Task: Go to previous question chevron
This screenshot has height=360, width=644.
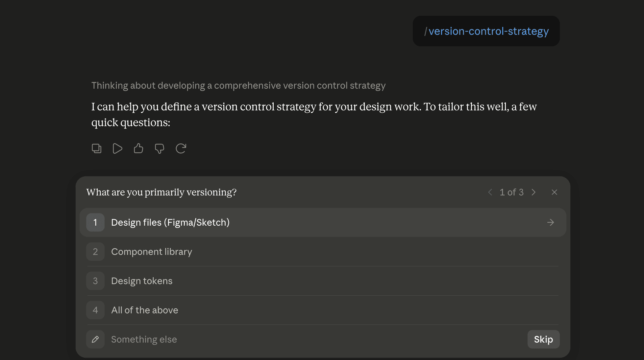Action: coord(490,192)
